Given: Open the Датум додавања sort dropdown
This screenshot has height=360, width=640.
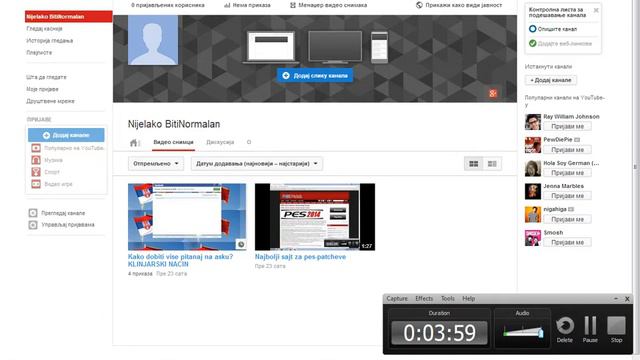Looking at the screenshot, I should click(x=257, y=164).
